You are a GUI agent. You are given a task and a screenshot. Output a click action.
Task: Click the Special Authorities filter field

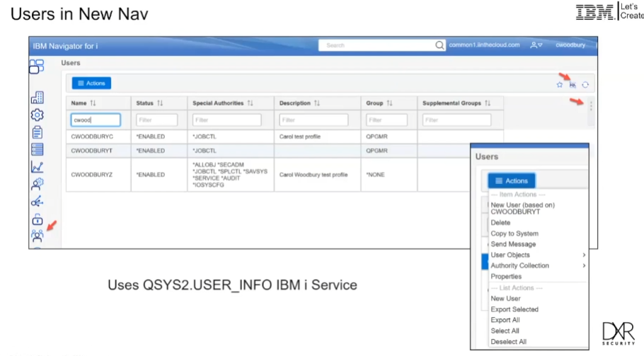click(x=226, y=120)
